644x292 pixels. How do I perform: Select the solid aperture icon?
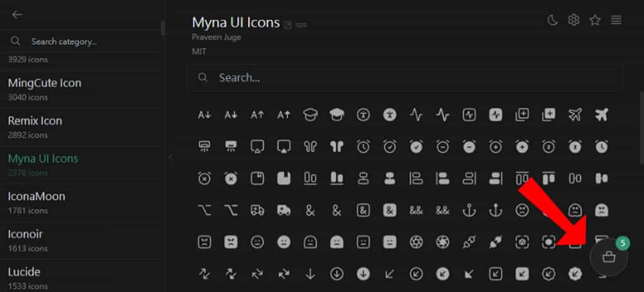click(443, 242)
